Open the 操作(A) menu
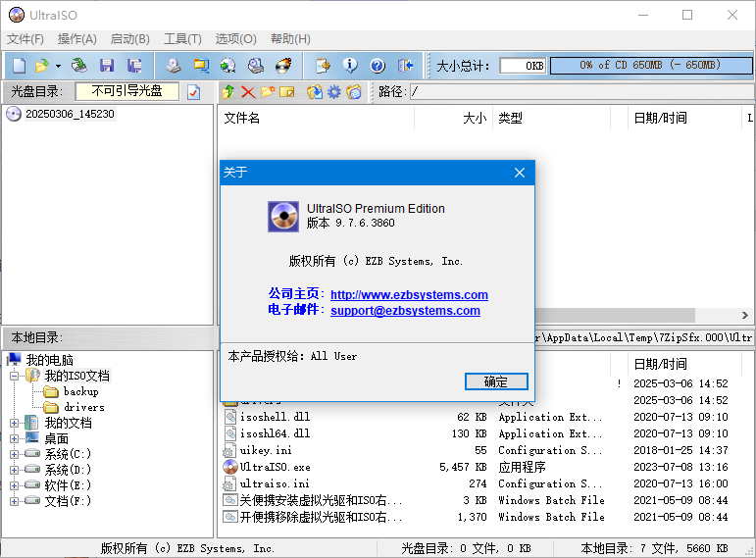 77,39
